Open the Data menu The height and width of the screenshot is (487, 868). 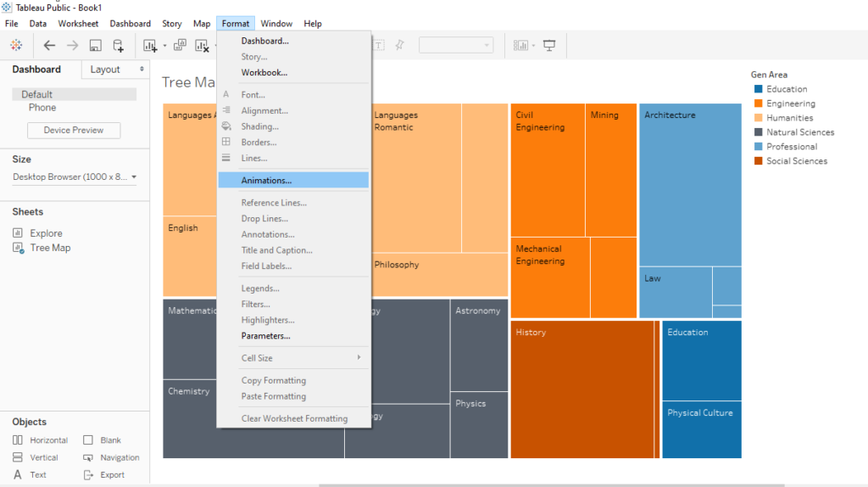pos(37,24)
